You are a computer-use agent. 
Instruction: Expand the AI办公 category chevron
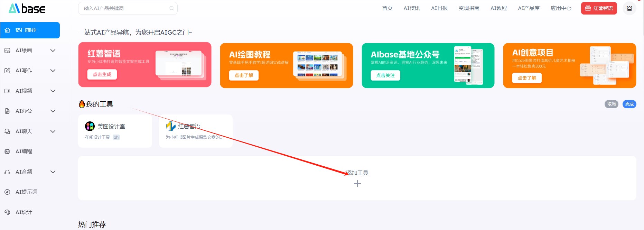tap(53, 111)
